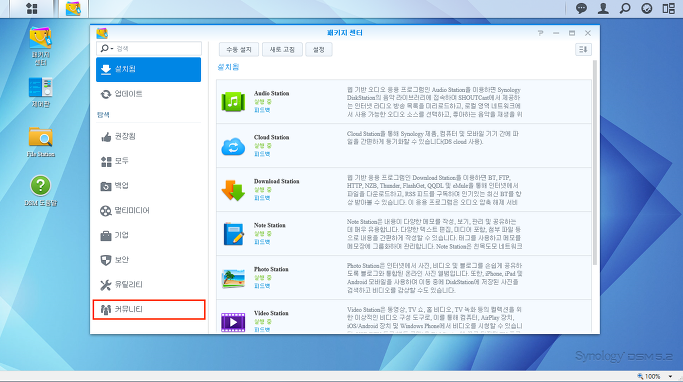
Task: Select the 모두 (All) category
Action: pos(149,161)
